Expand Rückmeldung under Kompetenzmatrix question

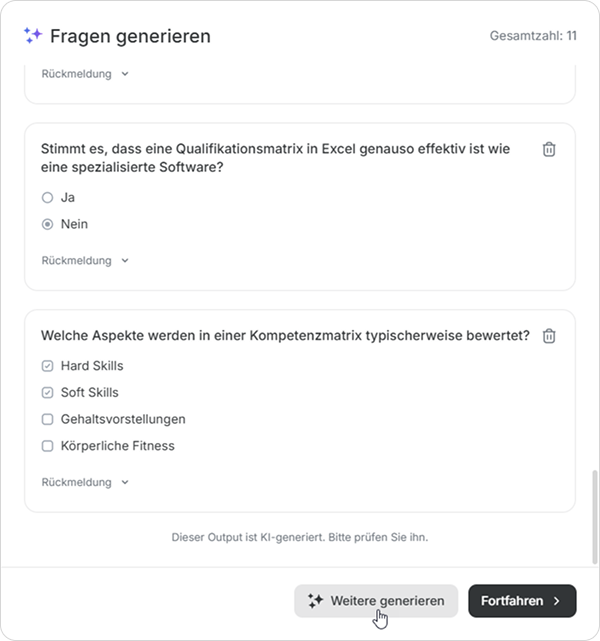pos(85,482)
